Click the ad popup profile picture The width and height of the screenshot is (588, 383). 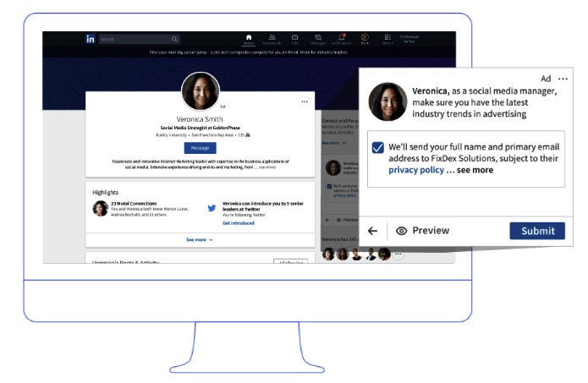point(387,101)
